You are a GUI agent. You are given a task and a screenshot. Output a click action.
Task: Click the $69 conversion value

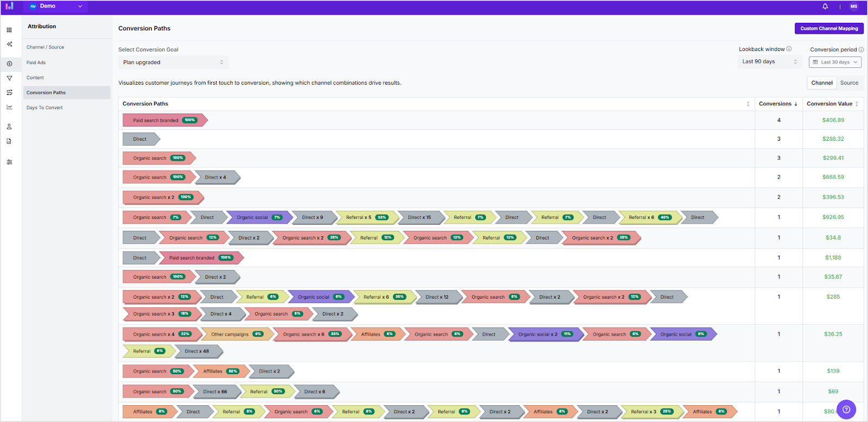coord(833,392)
